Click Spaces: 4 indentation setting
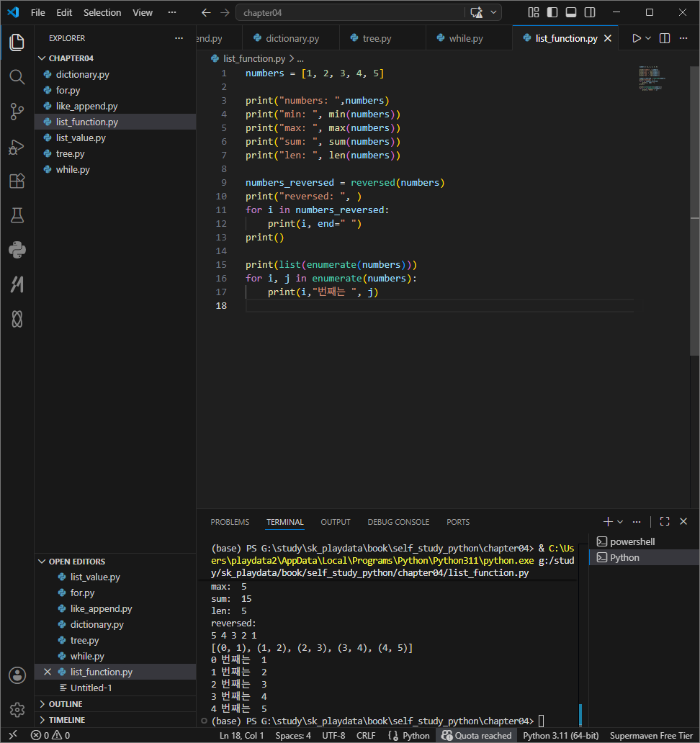The height and width of the screenshot is (743, 700). coord(293,735)
